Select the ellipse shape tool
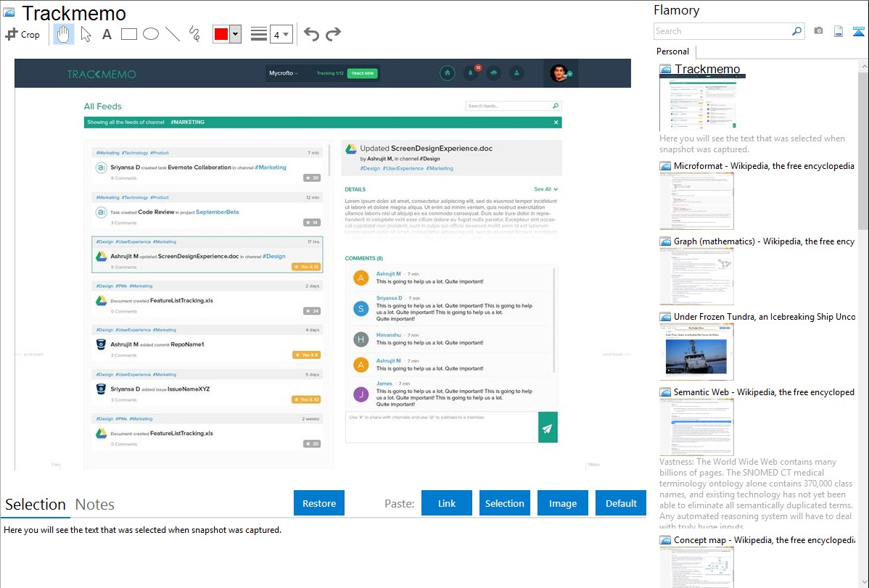869x588 pixels. (x=151, y=34)
